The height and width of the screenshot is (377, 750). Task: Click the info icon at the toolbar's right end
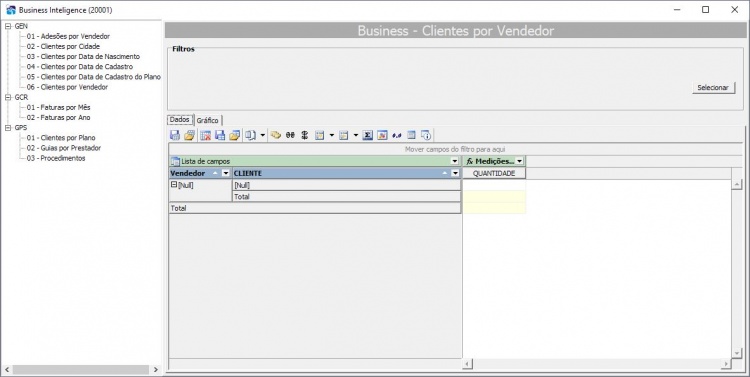[426, 135]
